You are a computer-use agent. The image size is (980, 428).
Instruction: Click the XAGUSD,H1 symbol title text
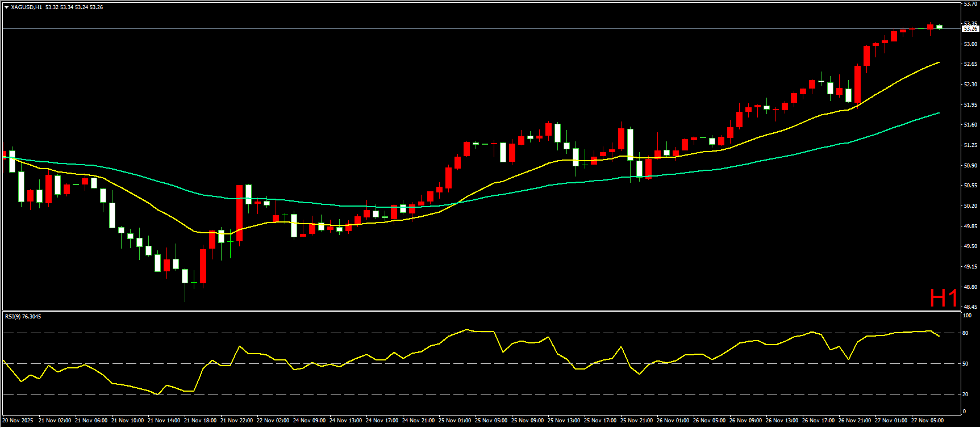[26, 7]
